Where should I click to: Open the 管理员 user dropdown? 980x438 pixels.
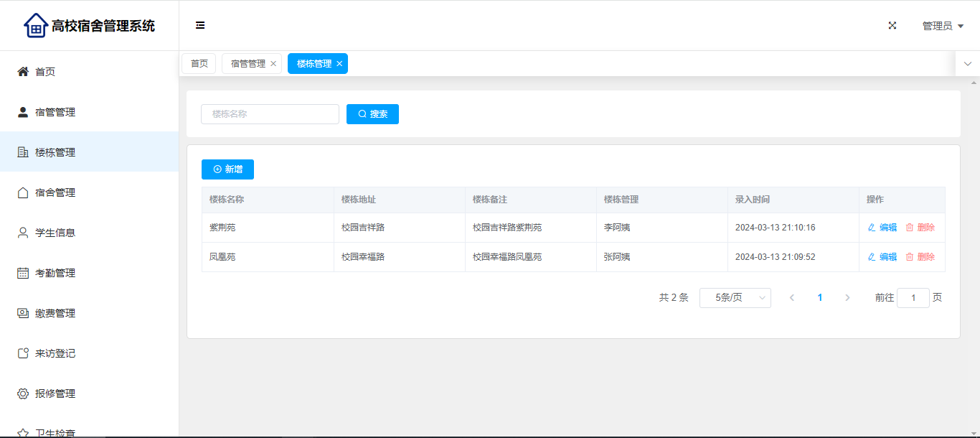pos(942,26)
